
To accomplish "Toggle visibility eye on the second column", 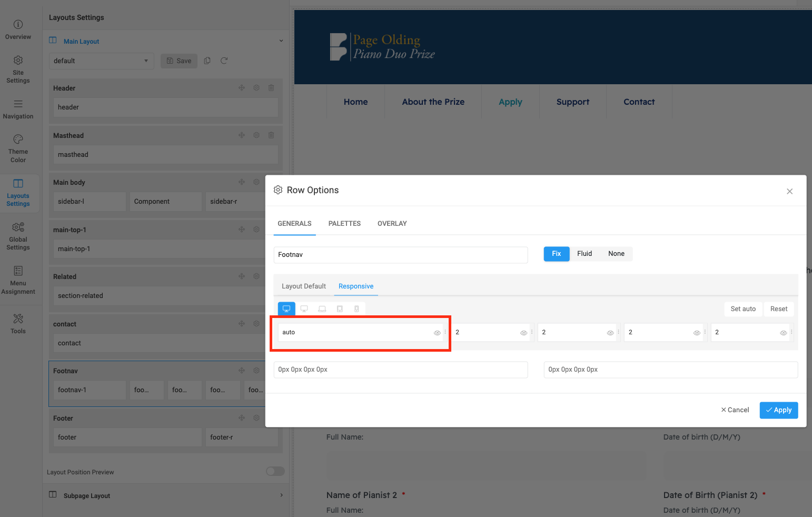I will coord(523,333).
